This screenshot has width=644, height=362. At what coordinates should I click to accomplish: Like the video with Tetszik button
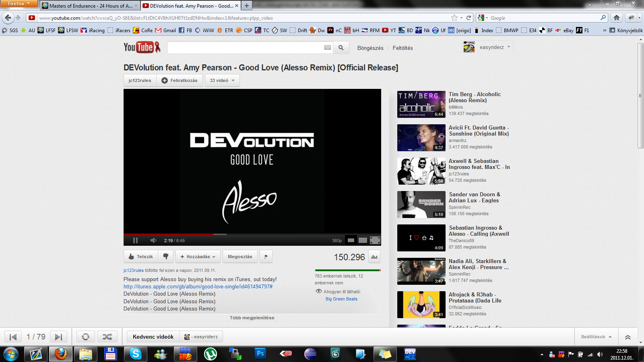click(141, 257)
